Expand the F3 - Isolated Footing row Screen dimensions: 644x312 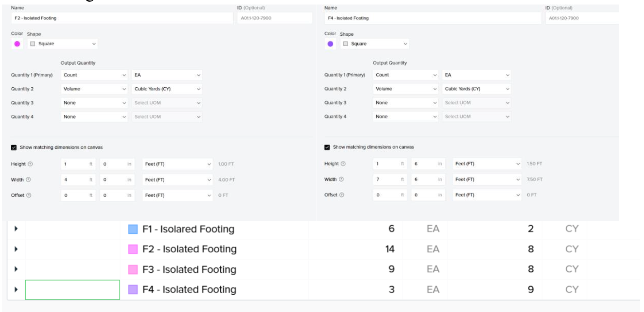(16, 269)
